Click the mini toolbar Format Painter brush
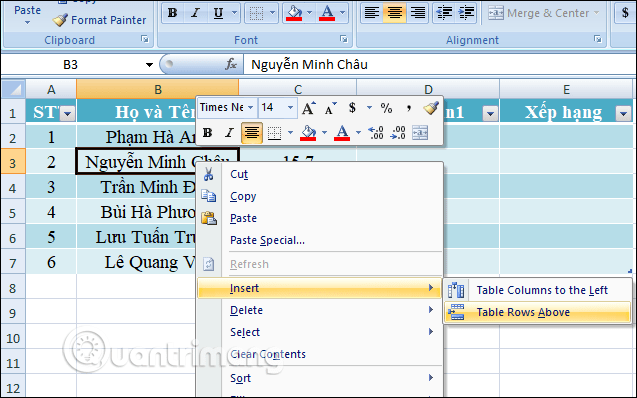637x398 pixels. [431, 108]
